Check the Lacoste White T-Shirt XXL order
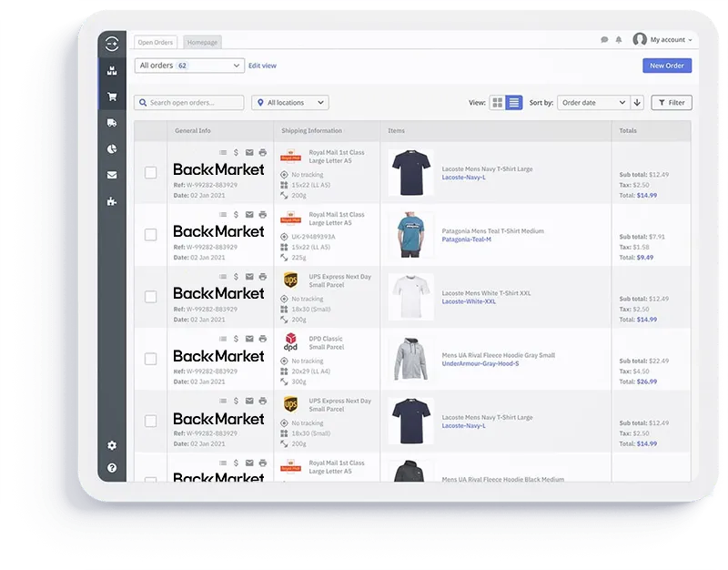The width and height of the screenshot is (728, 570). tap(150, 297)
